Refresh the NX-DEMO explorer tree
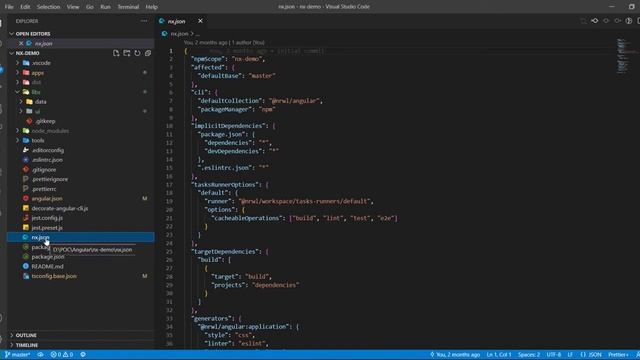Image resolution: width=640 pixels, height=360 pixels. (x=138, y=53)
